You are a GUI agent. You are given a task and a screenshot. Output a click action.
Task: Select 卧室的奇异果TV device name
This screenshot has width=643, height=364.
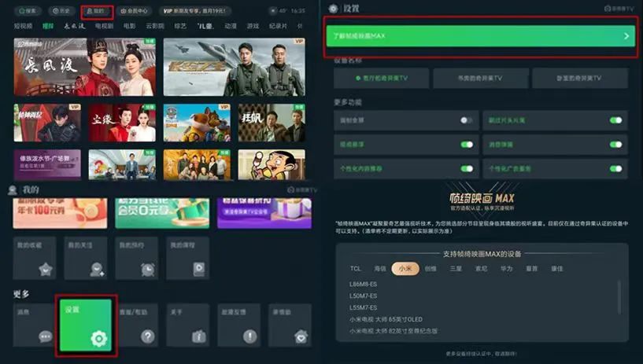click(x=580, y=78)
